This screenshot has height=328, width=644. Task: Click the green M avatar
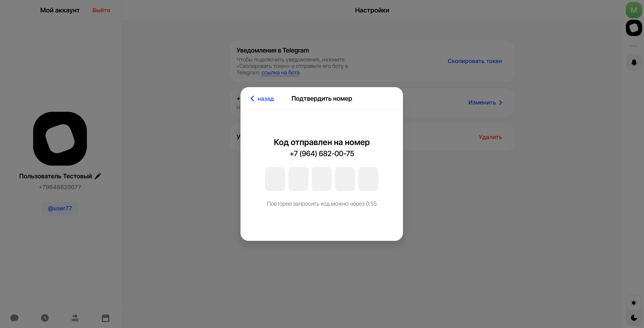pos(634,10)
